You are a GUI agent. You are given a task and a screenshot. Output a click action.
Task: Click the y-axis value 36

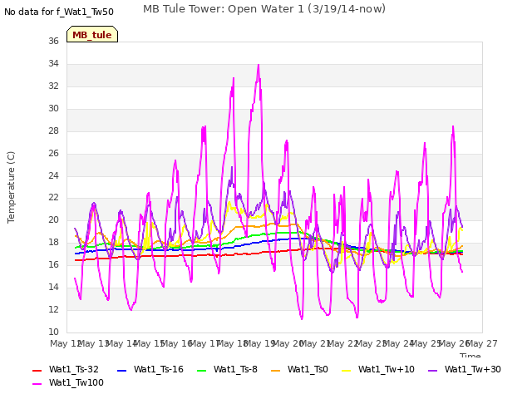pyautogui.click(x=53, y=42)
